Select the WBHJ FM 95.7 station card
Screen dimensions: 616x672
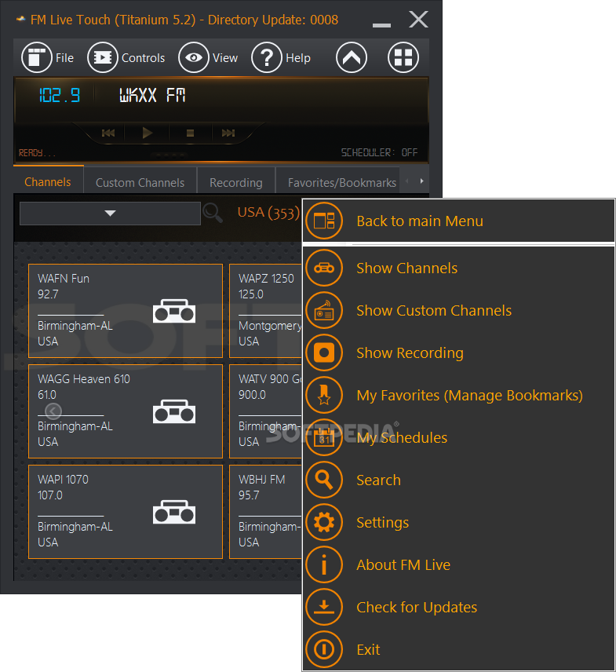[265, 512]
